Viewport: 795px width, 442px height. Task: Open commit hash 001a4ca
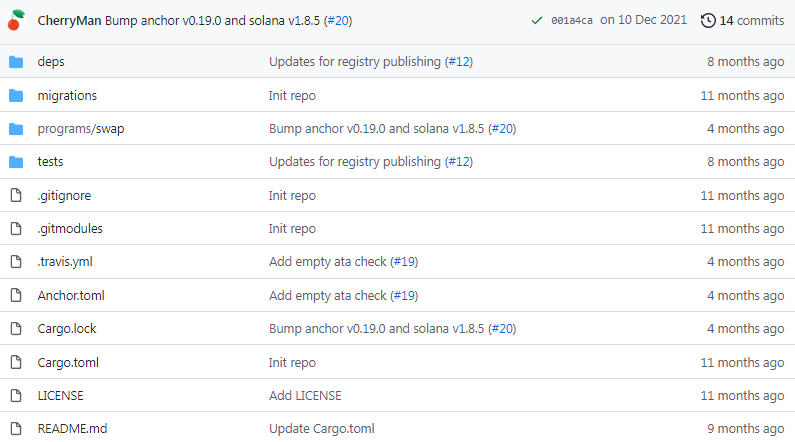[571, 21]
